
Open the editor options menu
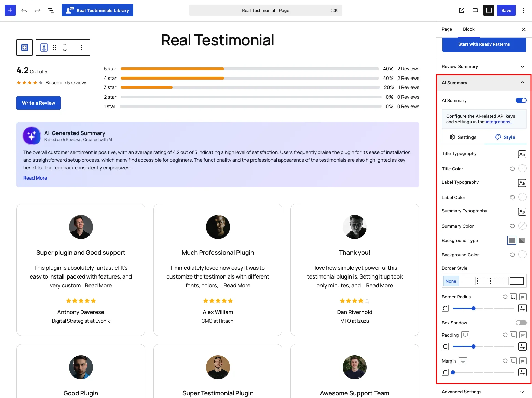click(x=524, y=10)
